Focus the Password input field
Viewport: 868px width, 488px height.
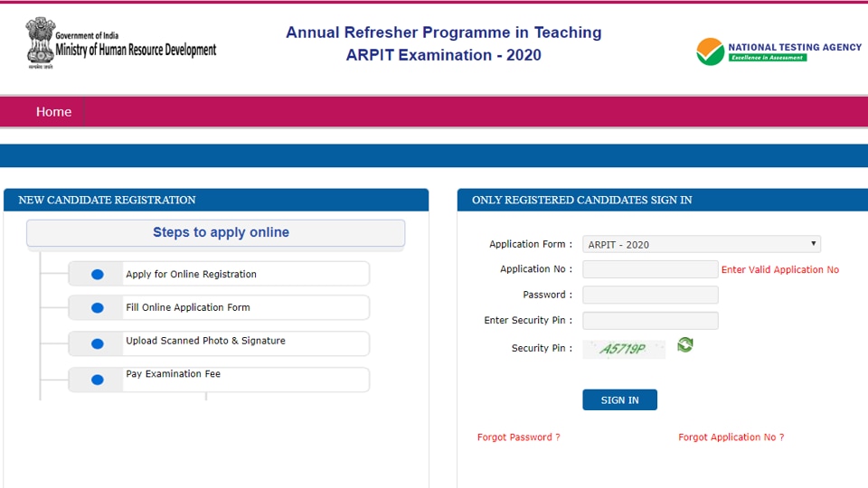click(650, 295)
